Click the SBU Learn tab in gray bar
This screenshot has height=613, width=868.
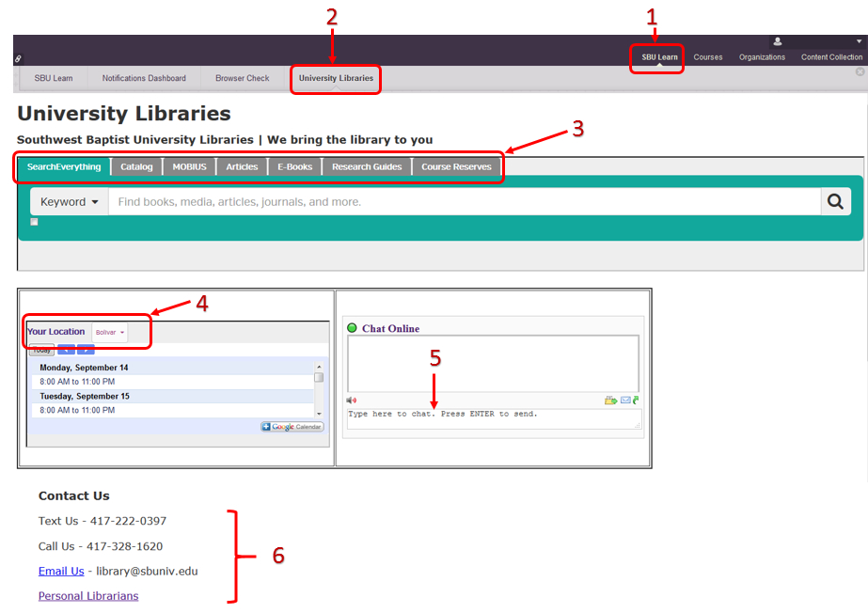(x=54, y=78)
